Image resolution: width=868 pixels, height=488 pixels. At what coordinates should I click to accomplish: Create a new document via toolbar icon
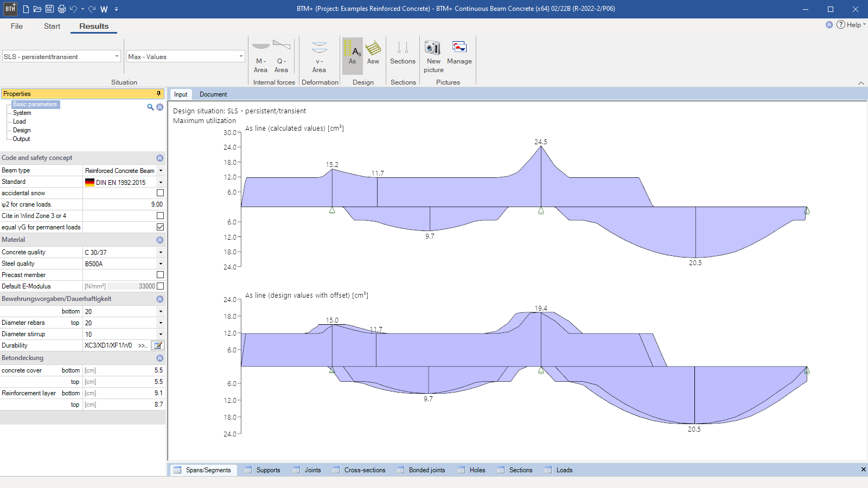25,9
